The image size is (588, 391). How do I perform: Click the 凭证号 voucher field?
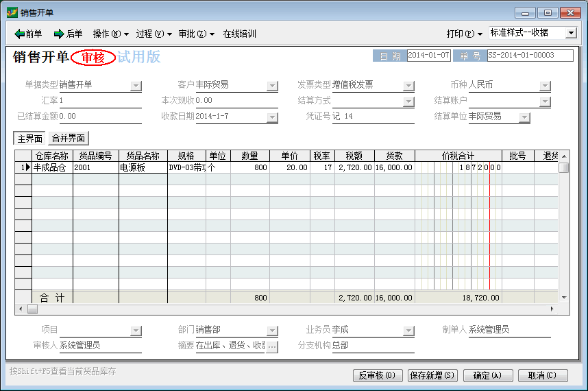coord(373,117)
